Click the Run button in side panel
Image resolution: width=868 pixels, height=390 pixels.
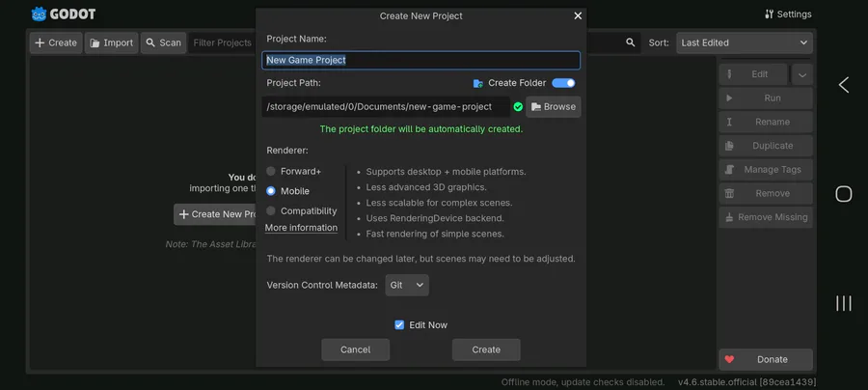click(766, 98)
